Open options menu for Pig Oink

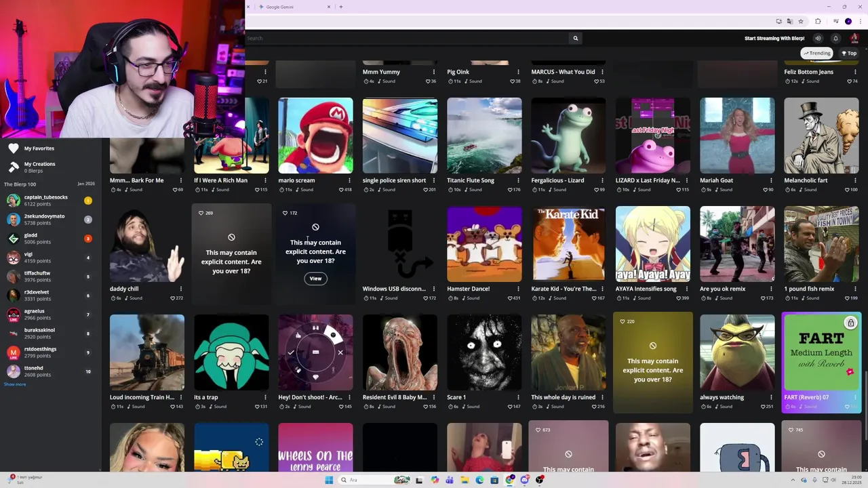point(518,72)
